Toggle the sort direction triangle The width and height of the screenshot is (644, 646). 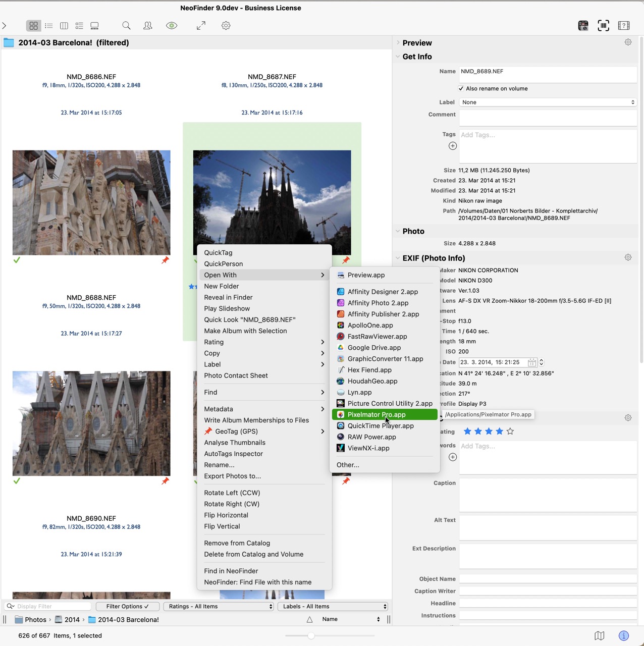point(310,620)
